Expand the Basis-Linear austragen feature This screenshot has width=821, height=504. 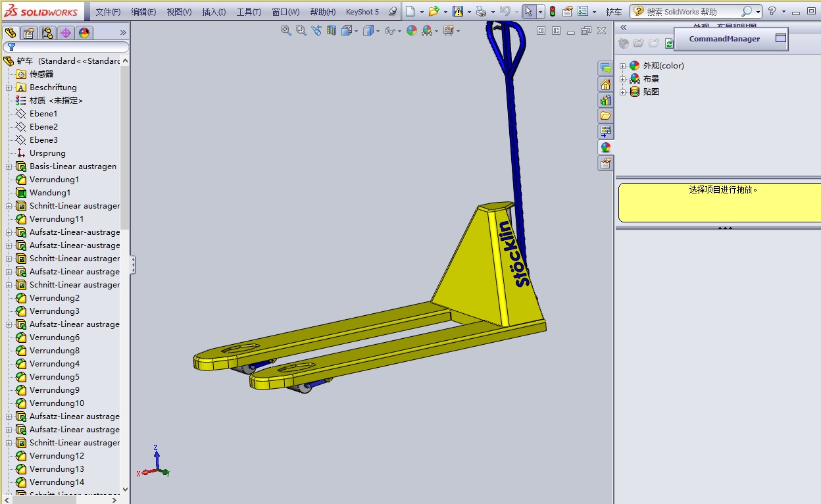point(9,166)
